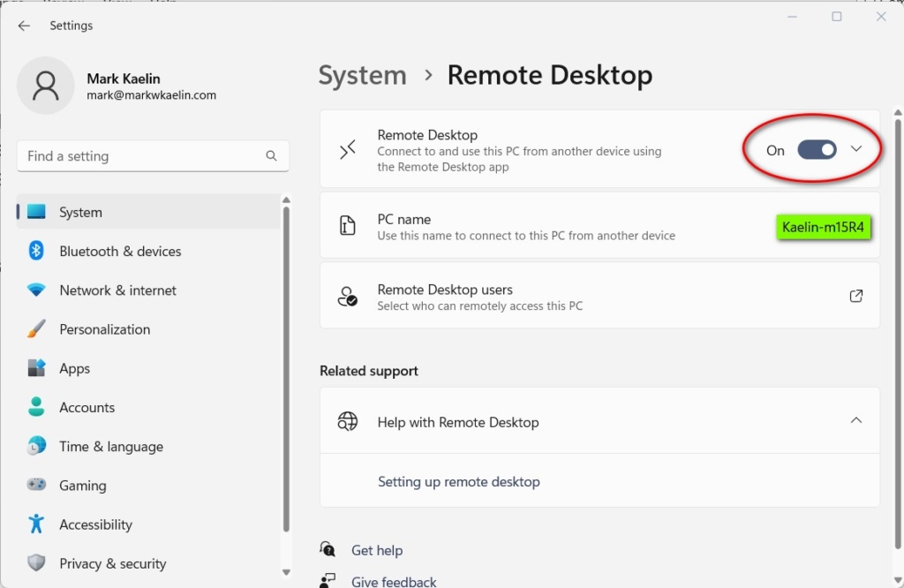Open Time & language clock icon
Viewport: 904px width, 588px height.
[x=34, y=446]
